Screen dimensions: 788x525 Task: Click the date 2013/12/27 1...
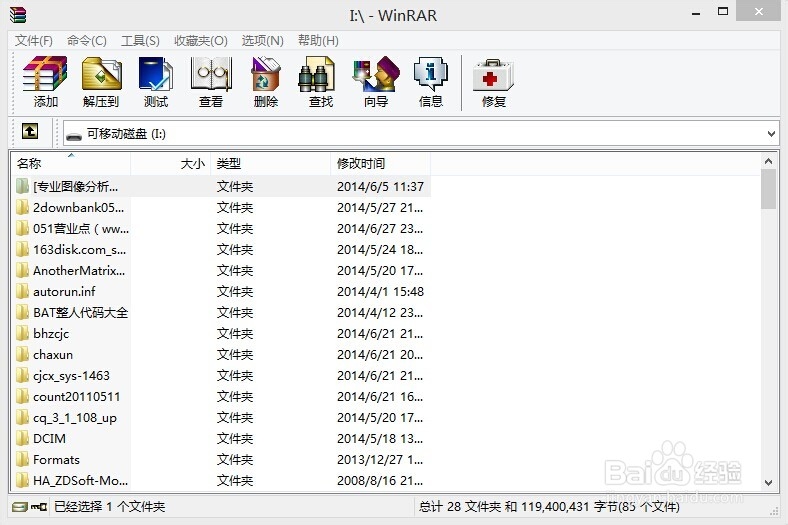380,460
